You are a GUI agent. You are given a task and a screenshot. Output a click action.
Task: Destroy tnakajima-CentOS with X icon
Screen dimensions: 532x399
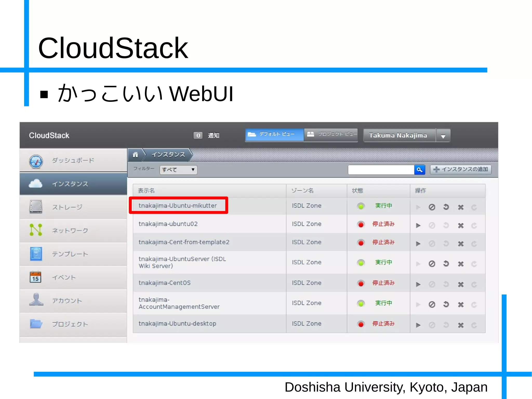pyautogui.click(x=461, y=284)
